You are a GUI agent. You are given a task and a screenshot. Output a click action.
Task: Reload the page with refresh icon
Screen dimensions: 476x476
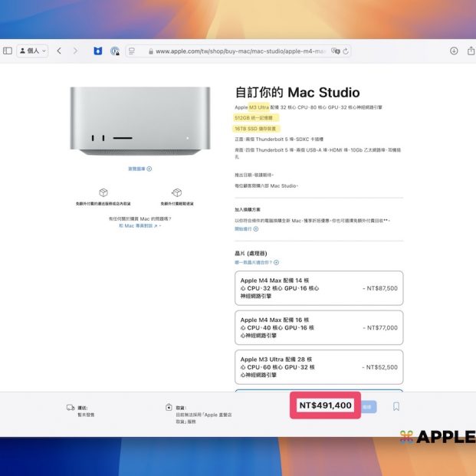(x=346, y=51)
